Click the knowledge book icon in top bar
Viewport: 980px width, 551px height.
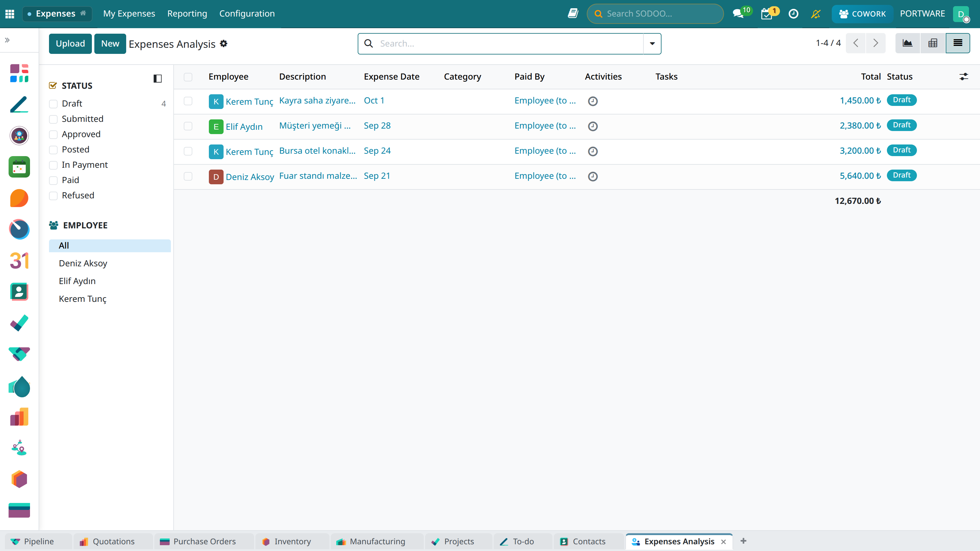(573, 14)
